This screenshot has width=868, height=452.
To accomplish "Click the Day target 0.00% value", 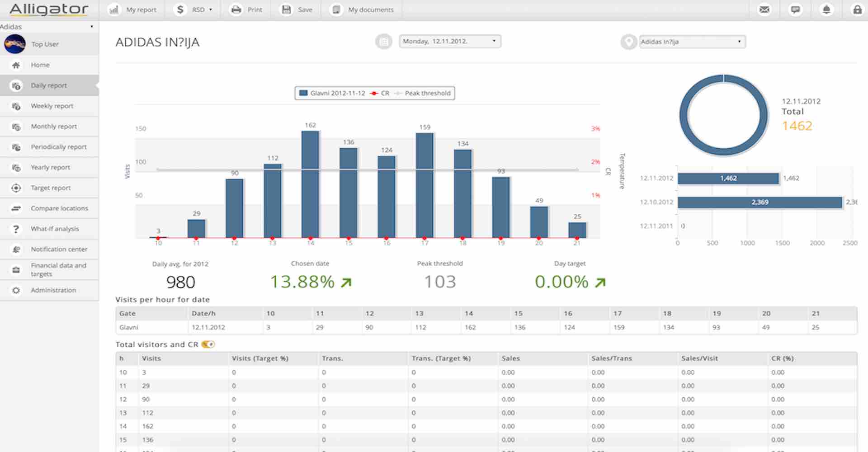I will click(x=561, y=282).
